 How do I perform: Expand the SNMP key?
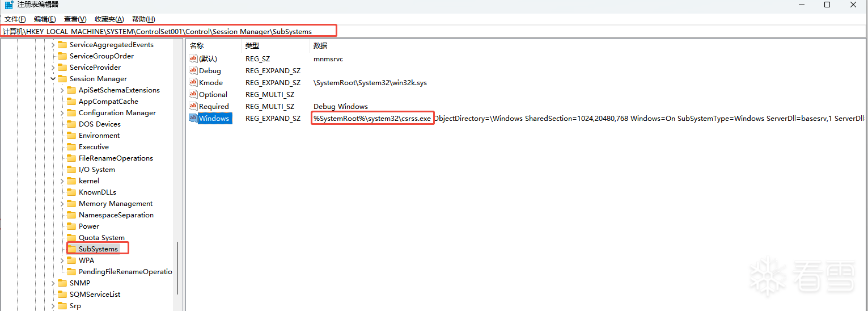pyautogui.click(x=53, y=283)
